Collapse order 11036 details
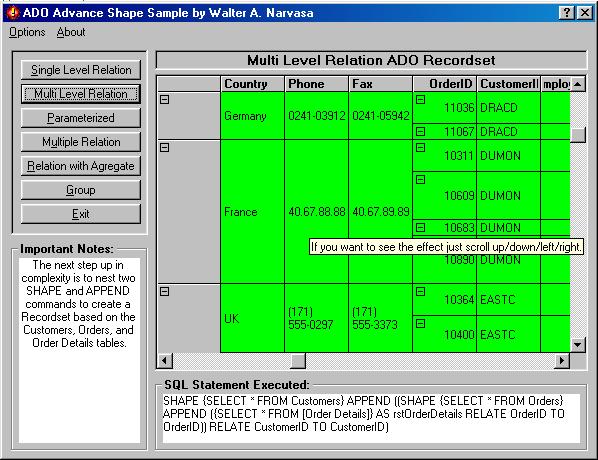598x460 pixels. point(421,100)
